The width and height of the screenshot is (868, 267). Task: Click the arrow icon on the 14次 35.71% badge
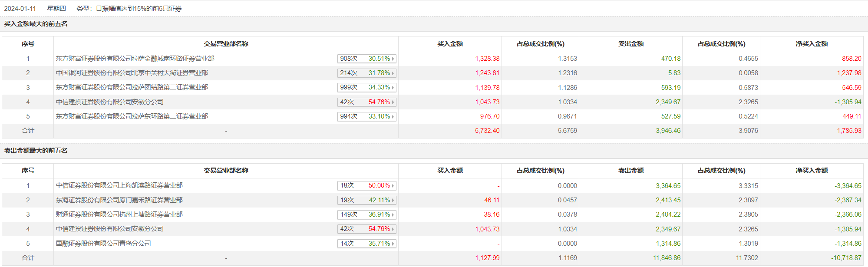pyautogui.click(x=393, y=244)
